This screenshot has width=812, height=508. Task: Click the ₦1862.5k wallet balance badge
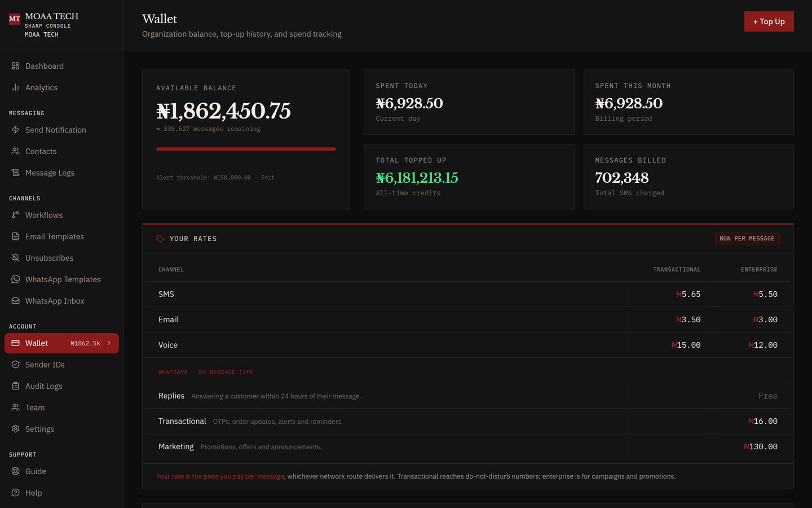[x=85, y=343]
